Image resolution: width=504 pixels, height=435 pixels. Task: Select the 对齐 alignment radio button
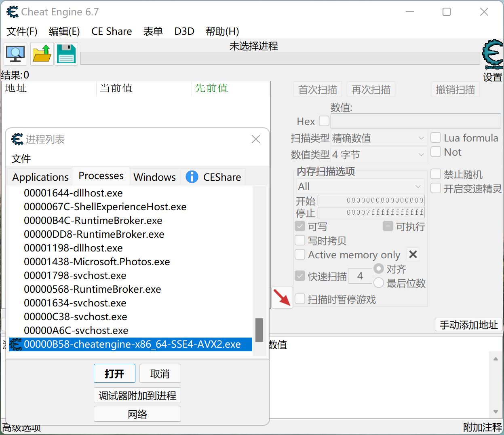tap(378, 268)
